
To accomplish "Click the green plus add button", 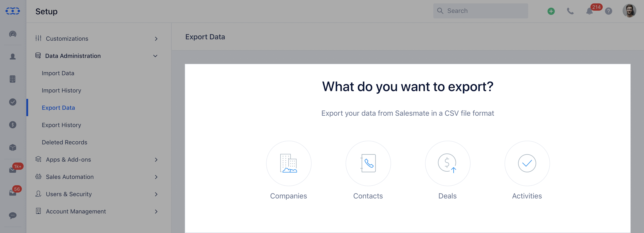I will [x=551, y=11].
